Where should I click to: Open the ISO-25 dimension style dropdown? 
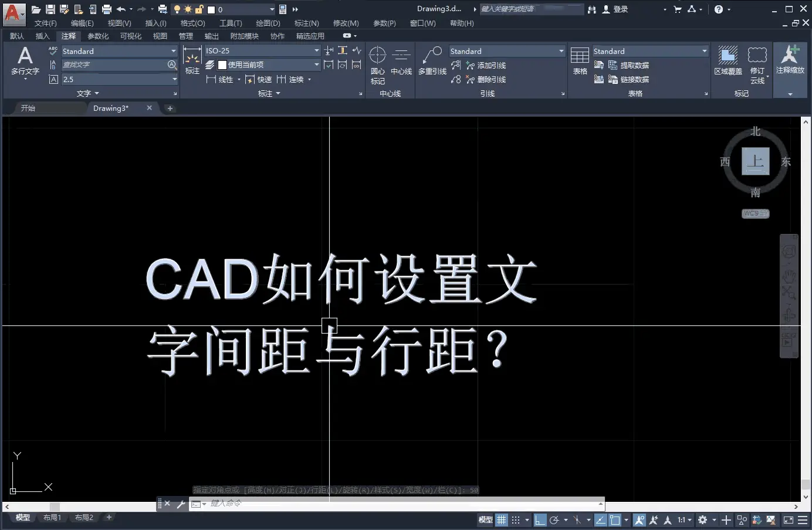coord(316,50)
